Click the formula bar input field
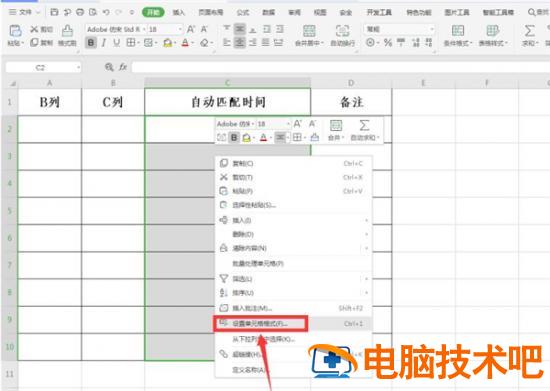Viewport: 550px width, 391px height. coord(340,67)
